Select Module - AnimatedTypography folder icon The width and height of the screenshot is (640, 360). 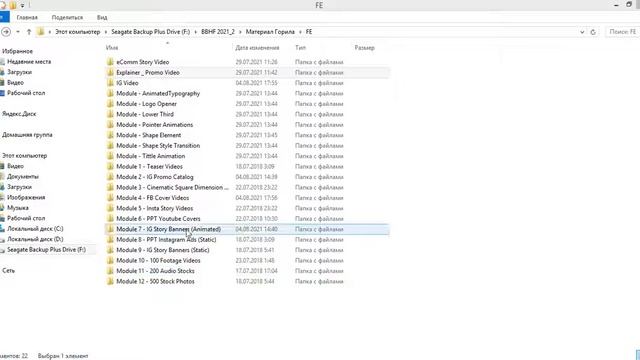pyautogui.click(x=110, y=93)
